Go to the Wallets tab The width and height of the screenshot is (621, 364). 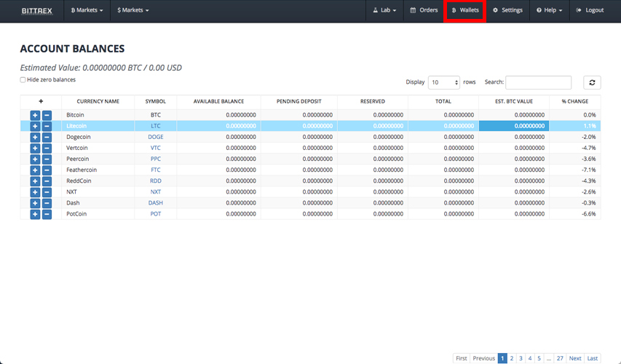point(465,10)
